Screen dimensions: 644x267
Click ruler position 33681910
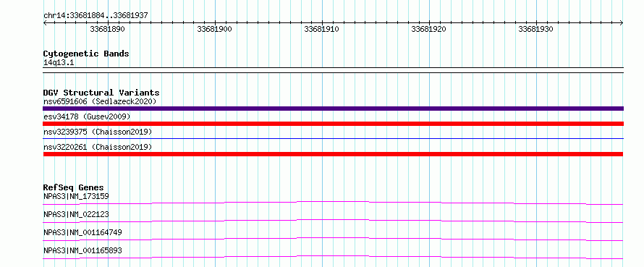(321, 29)
